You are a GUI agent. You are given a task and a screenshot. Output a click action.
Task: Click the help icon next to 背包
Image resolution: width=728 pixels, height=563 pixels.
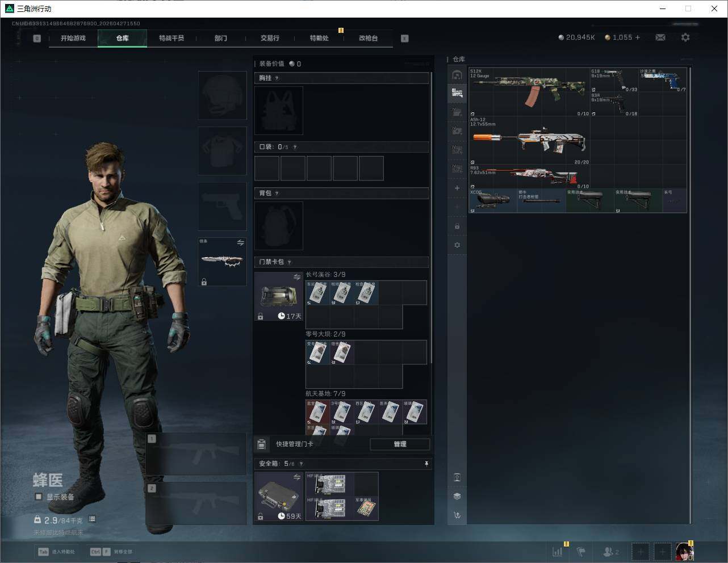pos(277,194)
